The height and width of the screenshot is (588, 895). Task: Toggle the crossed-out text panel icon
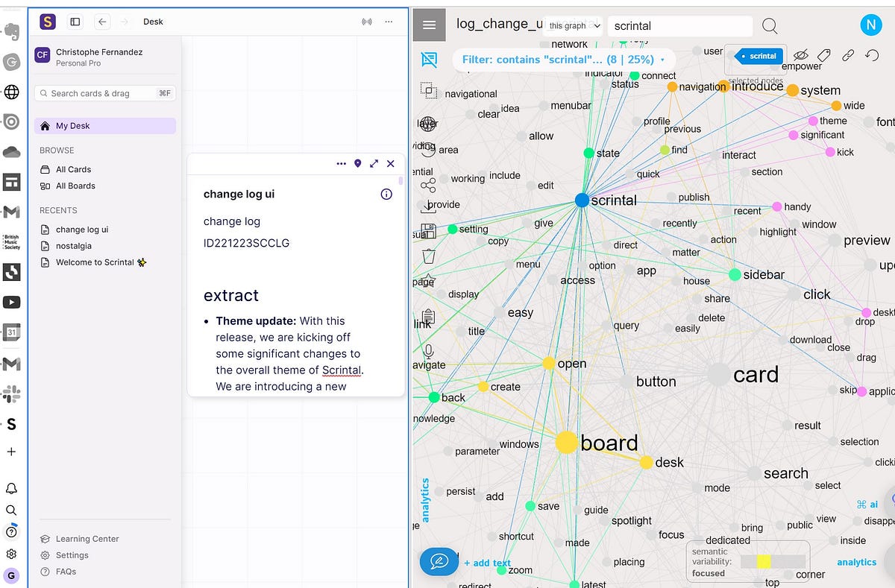tap(429, 59)
